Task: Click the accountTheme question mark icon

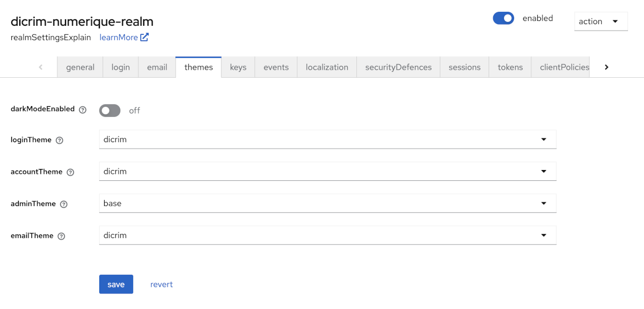Action: tap(71, 172)
